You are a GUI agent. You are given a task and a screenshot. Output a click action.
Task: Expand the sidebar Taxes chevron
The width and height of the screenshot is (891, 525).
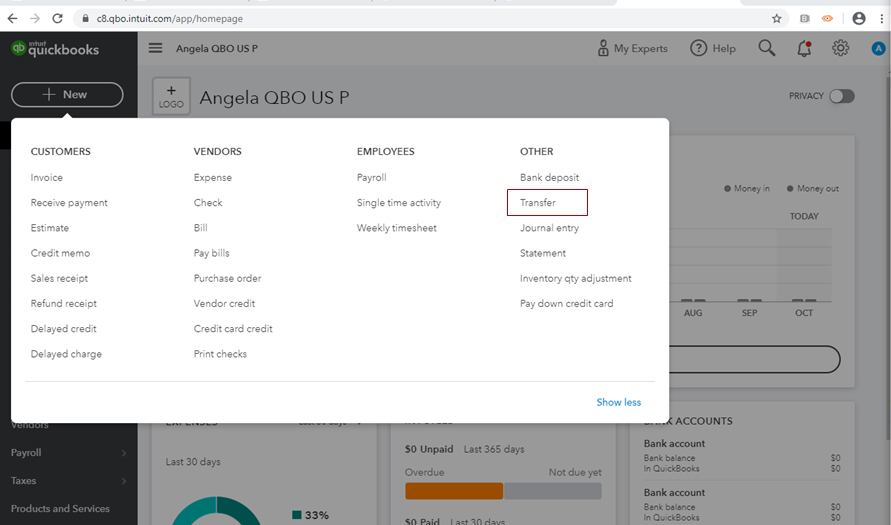pos(123,481)
